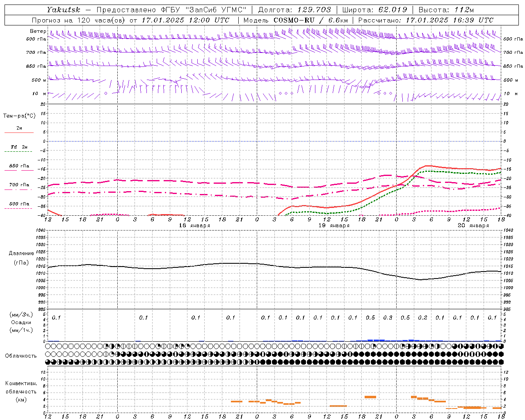Click the '(мм/1ч.)' hourly precipitation unit label
The height and width of the screenshot is (420, 525).
point(21,330)
